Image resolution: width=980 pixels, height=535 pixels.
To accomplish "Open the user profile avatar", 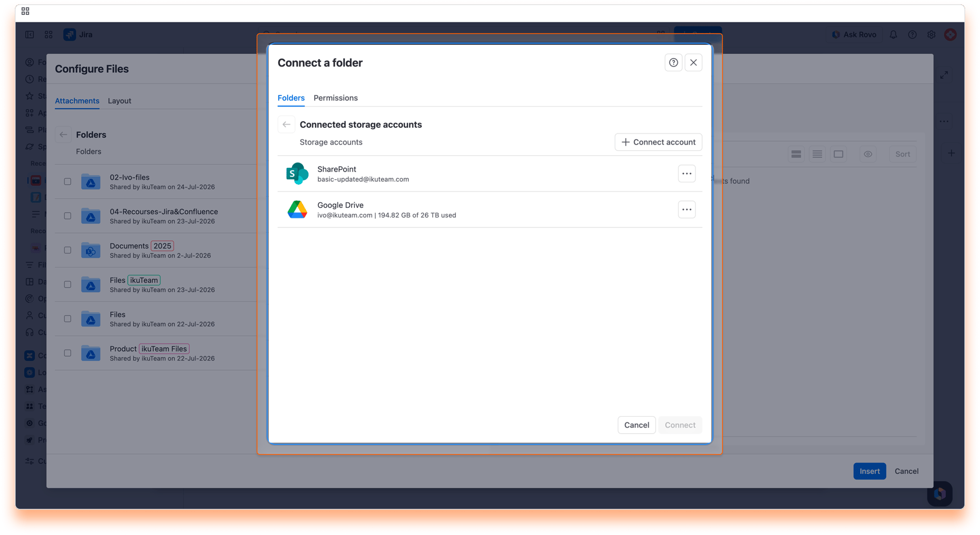I will [950, 34].
